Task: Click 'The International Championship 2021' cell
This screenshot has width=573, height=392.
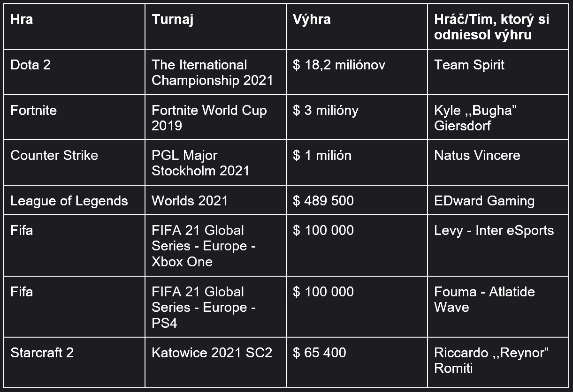Action: tap(215, 72)
